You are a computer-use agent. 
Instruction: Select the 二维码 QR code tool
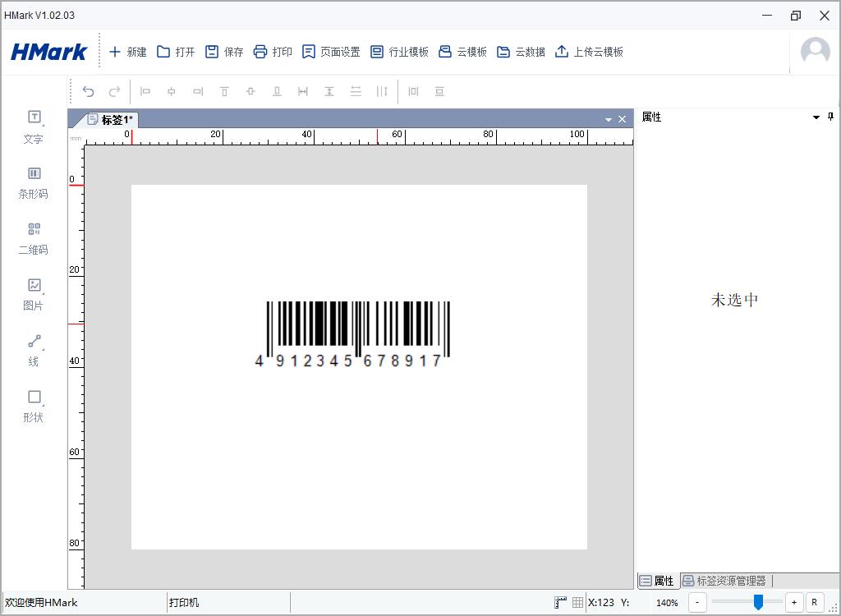pyautogui.click(x=33, y=239)
